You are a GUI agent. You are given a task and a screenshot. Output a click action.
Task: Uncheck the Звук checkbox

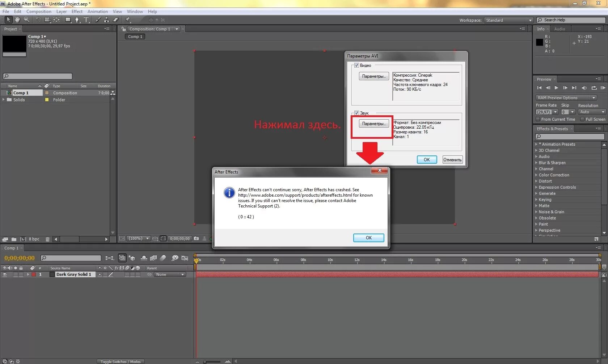[356, 113]
